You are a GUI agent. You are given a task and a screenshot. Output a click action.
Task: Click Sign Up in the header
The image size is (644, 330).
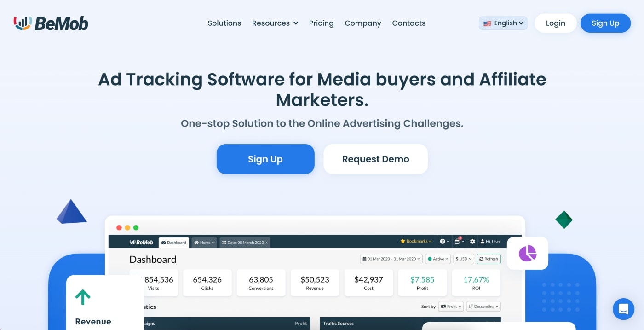[605, 23]
